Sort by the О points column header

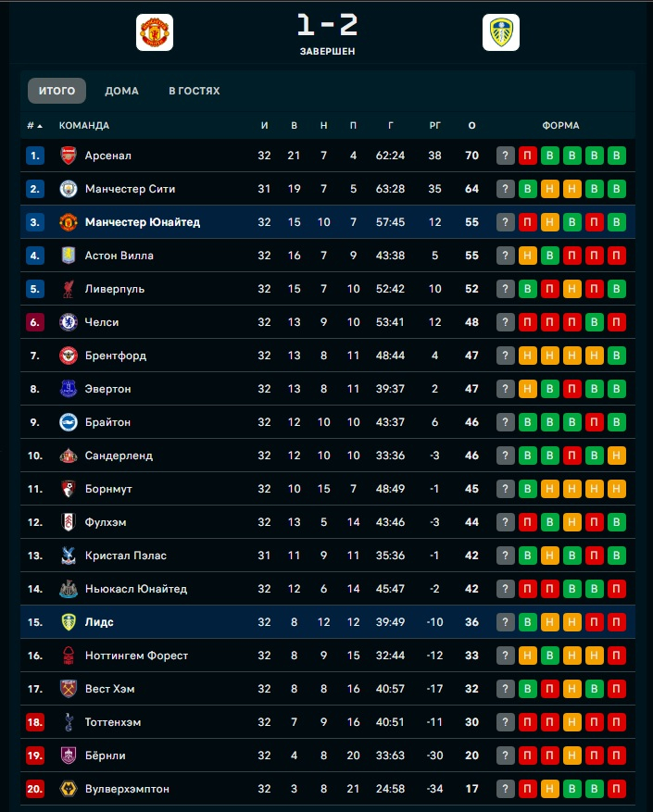(471, 126)
